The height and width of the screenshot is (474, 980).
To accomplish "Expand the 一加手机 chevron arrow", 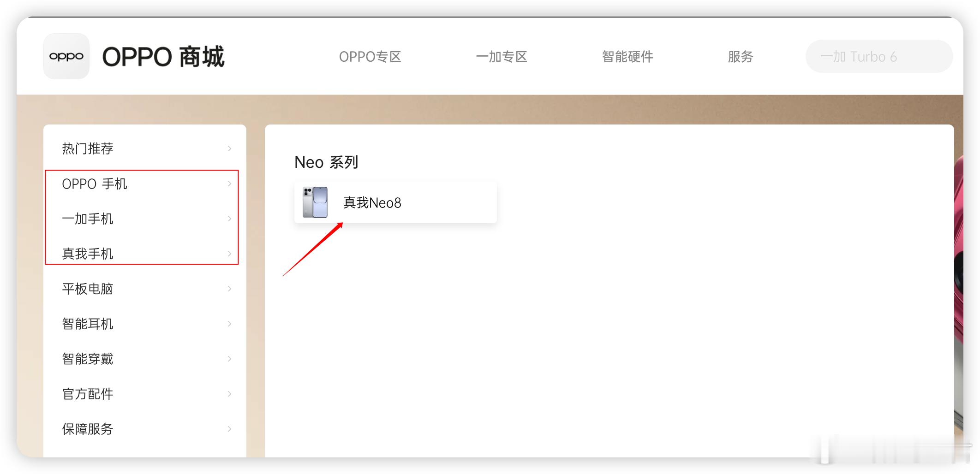I will point(229,219).
